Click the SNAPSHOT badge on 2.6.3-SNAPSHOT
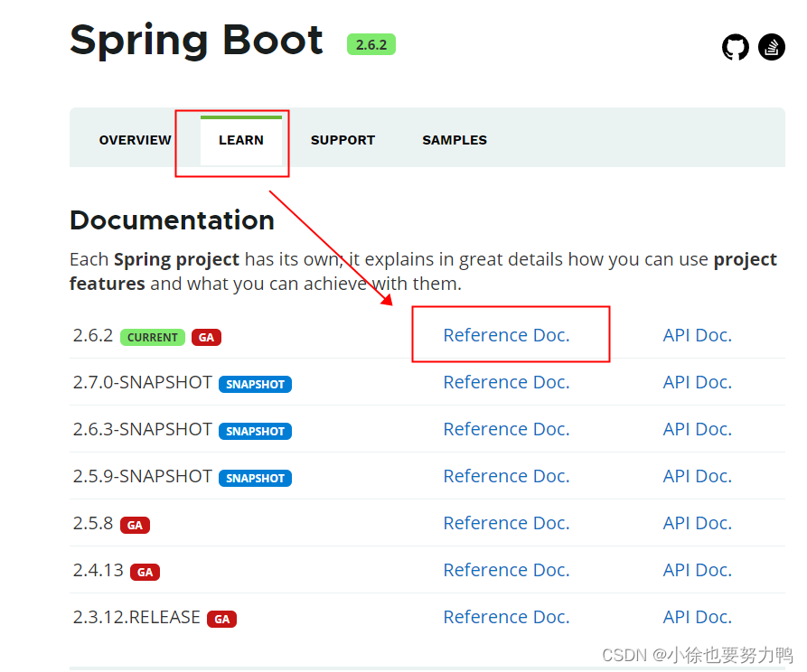This screenshot has width=807, height=672. pos(255,431)
